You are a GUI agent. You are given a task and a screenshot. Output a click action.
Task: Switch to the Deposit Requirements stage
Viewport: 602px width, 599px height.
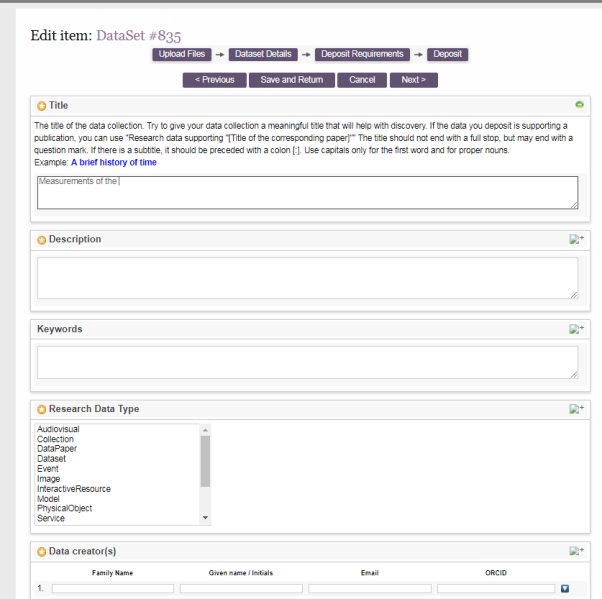coord(362,54)
